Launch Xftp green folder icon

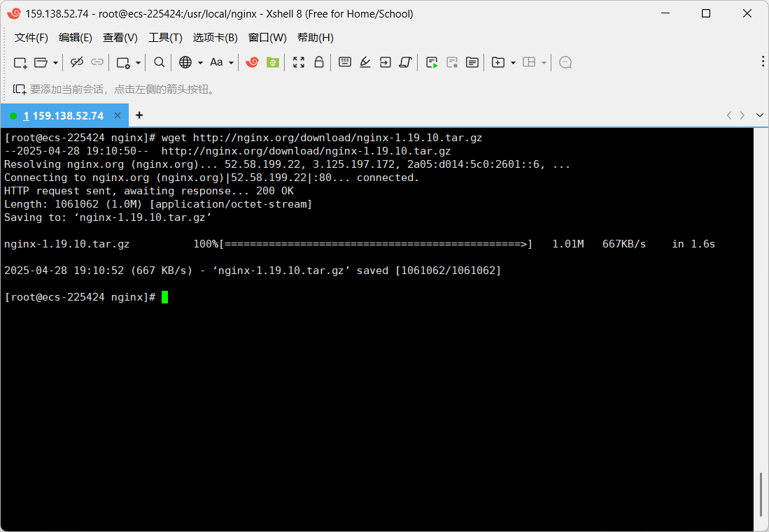point(273,62)
